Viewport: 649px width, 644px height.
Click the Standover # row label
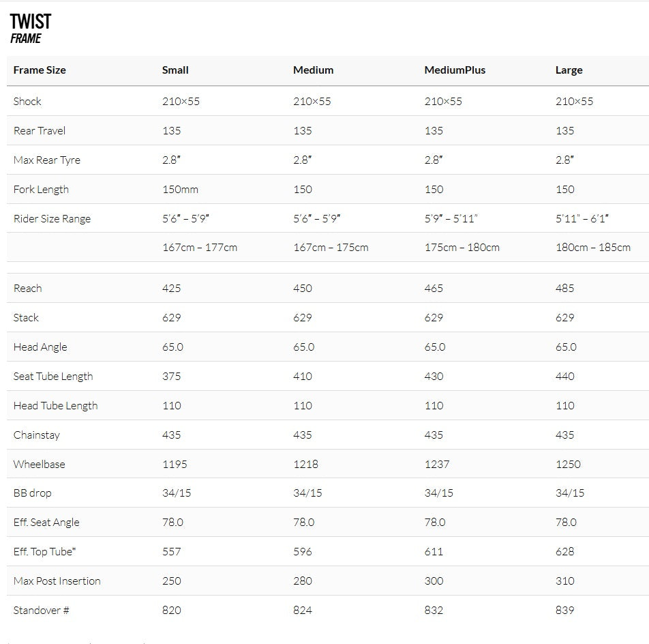[42, 611]
